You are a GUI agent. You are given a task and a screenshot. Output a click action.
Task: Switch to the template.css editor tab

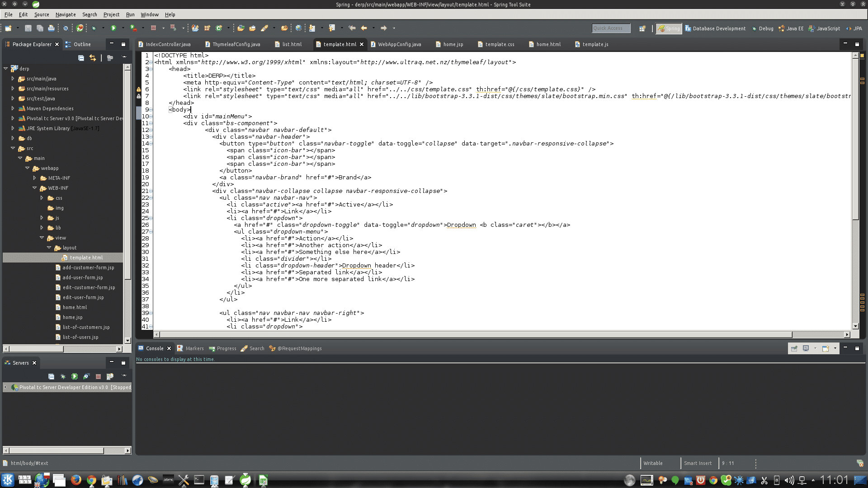499,44
